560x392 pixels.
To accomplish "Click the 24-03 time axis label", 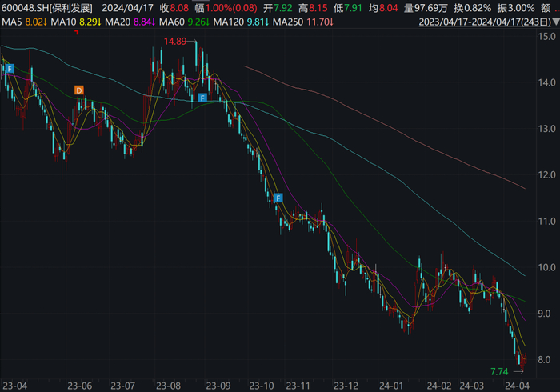I will 471,386.
